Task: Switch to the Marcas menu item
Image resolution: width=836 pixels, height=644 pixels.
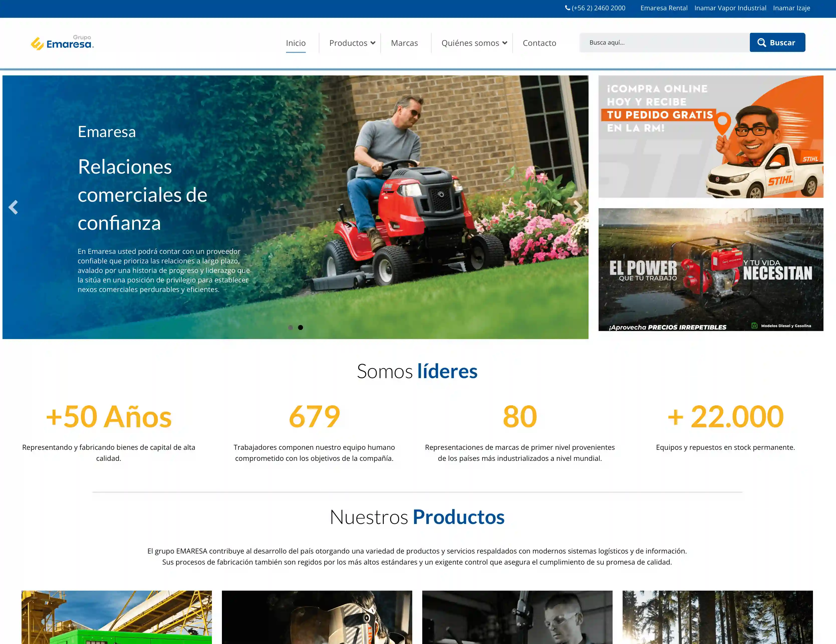Action: click(404, 43)
